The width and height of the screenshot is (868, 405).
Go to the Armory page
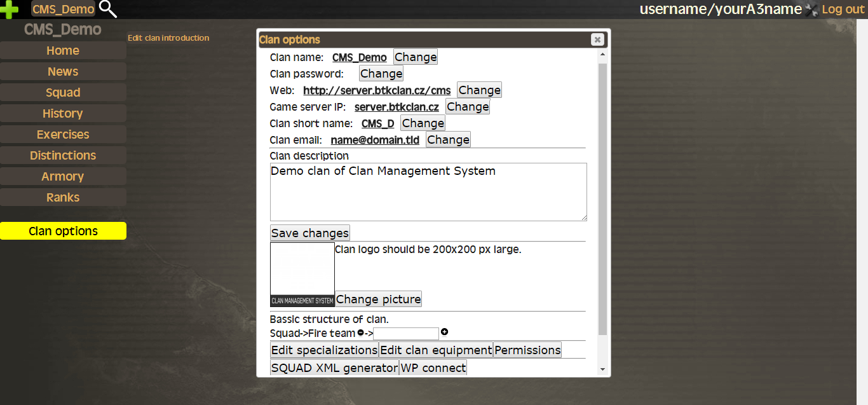click(63, 177)
